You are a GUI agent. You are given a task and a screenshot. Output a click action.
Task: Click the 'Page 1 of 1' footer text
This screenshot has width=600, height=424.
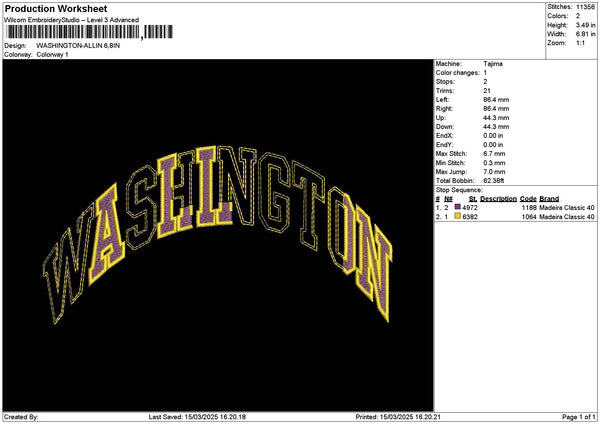579,417
